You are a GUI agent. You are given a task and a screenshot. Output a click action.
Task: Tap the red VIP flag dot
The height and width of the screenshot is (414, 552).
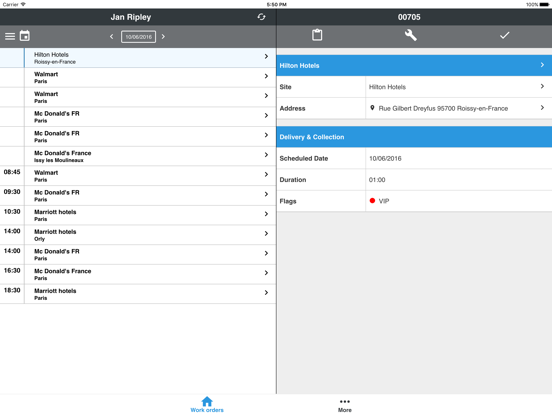click(372, 201)
